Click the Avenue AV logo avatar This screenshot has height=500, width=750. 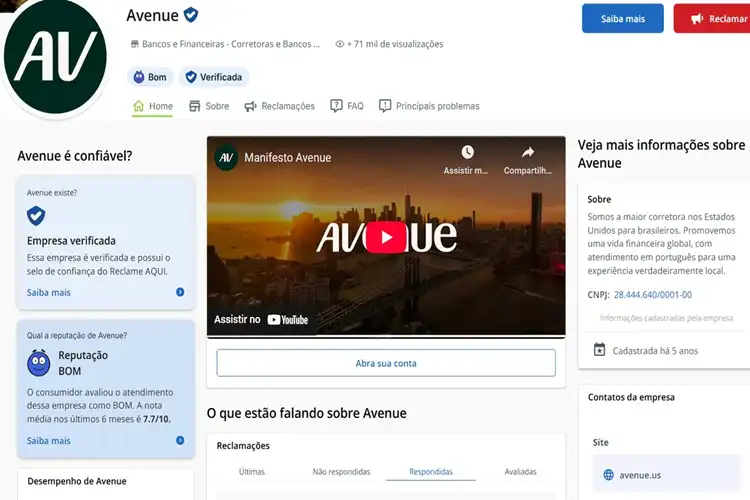click(55, 57)
